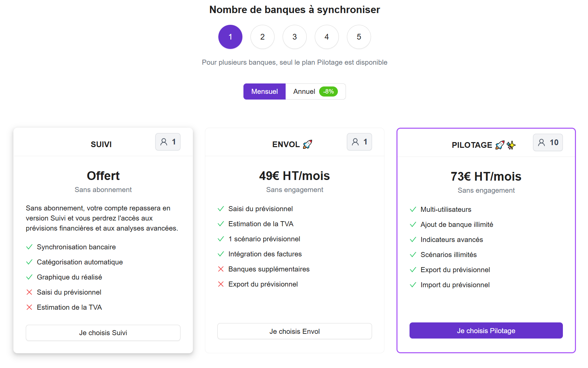Click check icon for 1 scénario prévisionnel
588x368 pixels.
tap(221, 239)
